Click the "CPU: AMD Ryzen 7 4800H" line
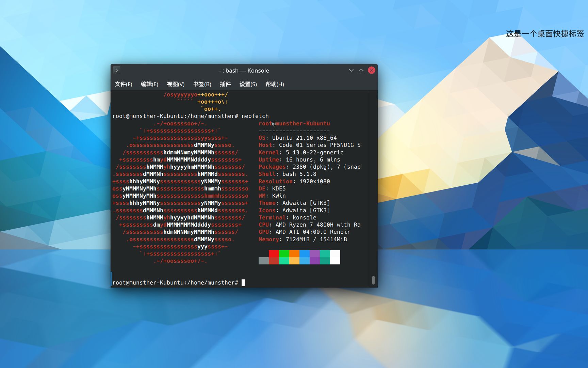This screenshot has height=368, width=588. tap(310, 225)
